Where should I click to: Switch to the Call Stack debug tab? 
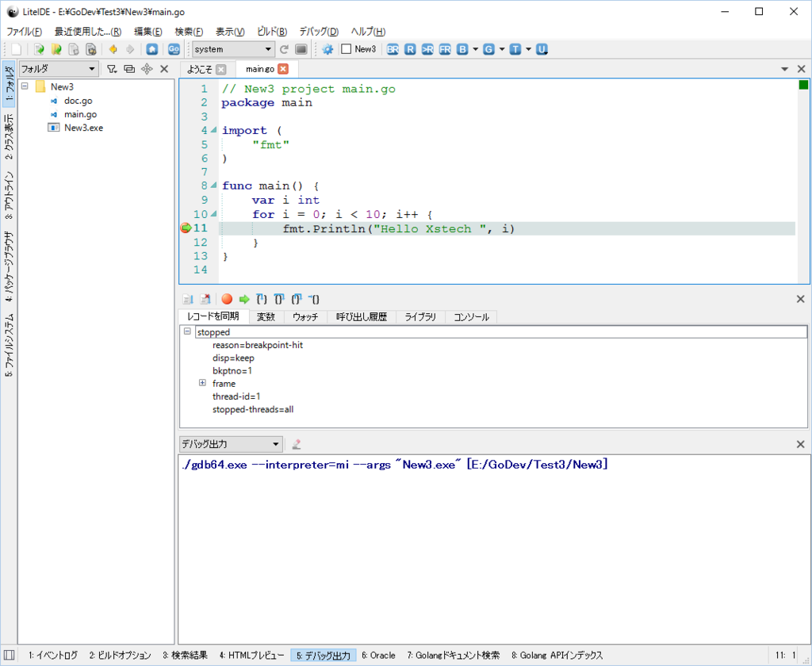coord(362,317)
